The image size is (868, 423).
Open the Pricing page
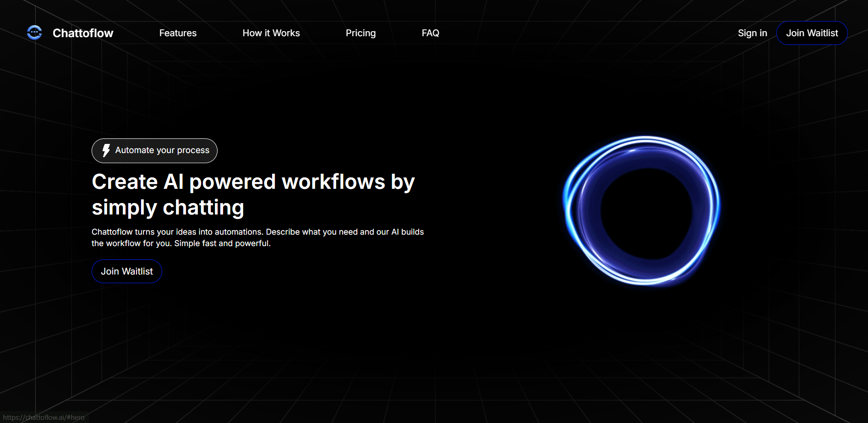click(360, 33)
